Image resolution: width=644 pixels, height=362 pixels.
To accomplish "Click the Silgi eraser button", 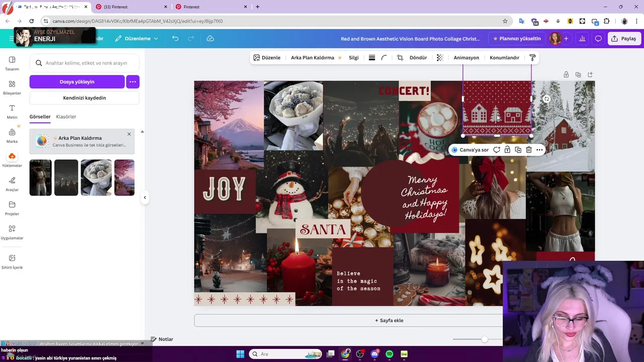I will [x=354, y=58].
